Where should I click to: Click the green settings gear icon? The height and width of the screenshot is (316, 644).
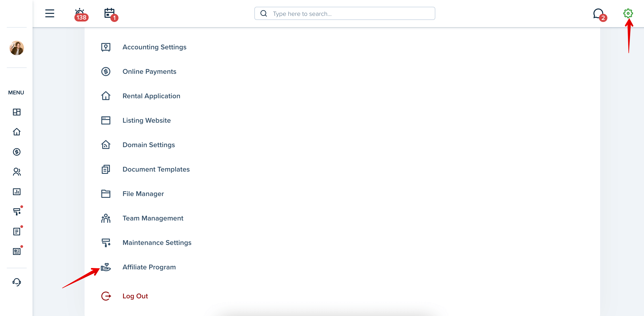(x=628, y=13)
